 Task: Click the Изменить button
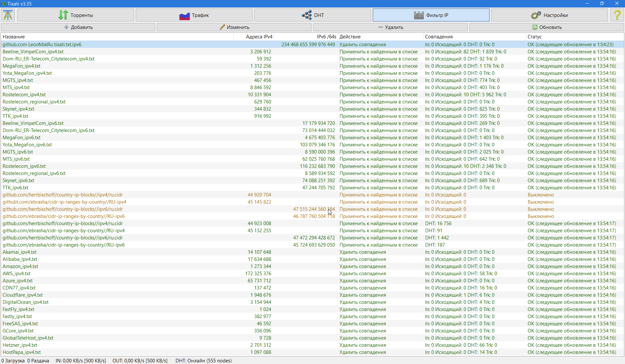point(234,27)
